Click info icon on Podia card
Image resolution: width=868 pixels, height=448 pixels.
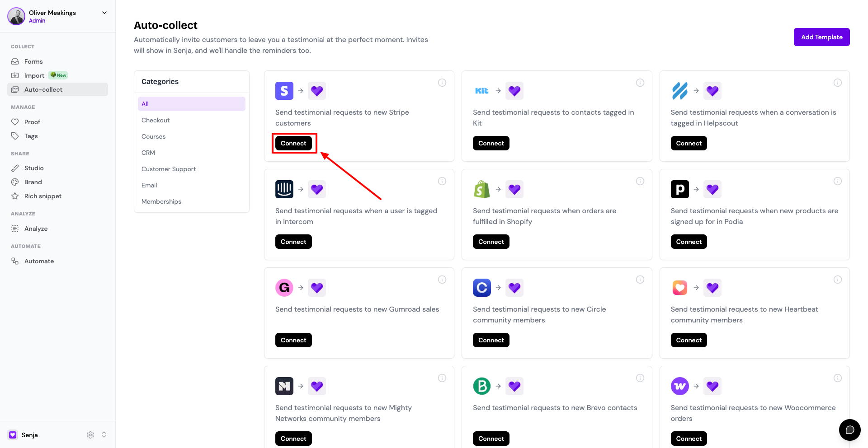(838, 181)
